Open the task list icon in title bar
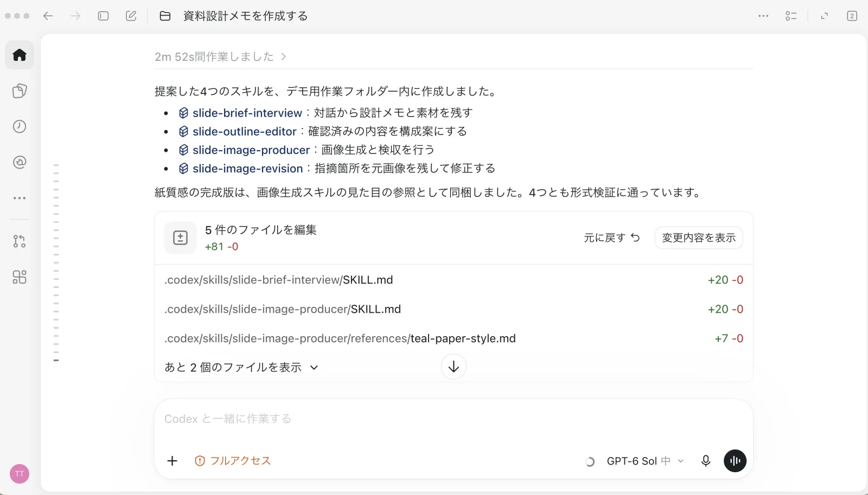The image size is (868, 495). coord(791,16)
